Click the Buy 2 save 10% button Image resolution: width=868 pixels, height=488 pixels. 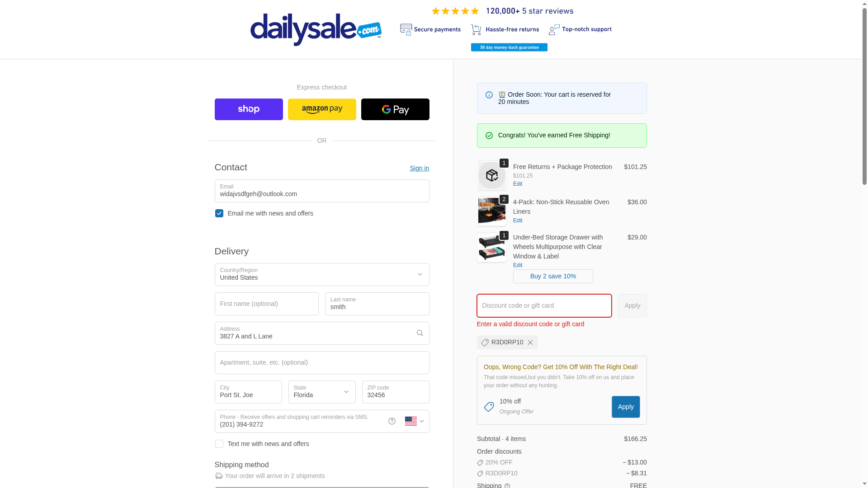553,276
